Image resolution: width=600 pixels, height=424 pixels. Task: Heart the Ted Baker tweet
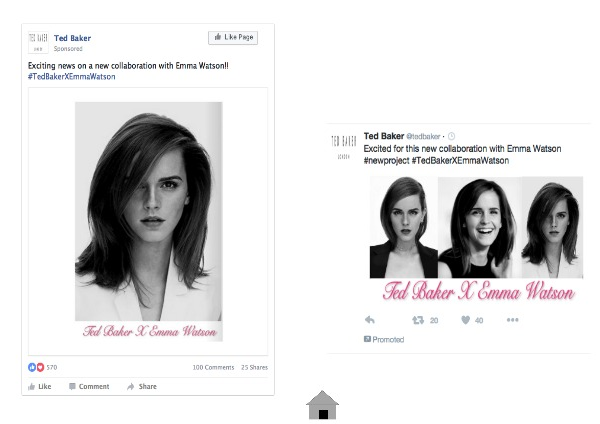pyautogui.click(x=465, y=320)
